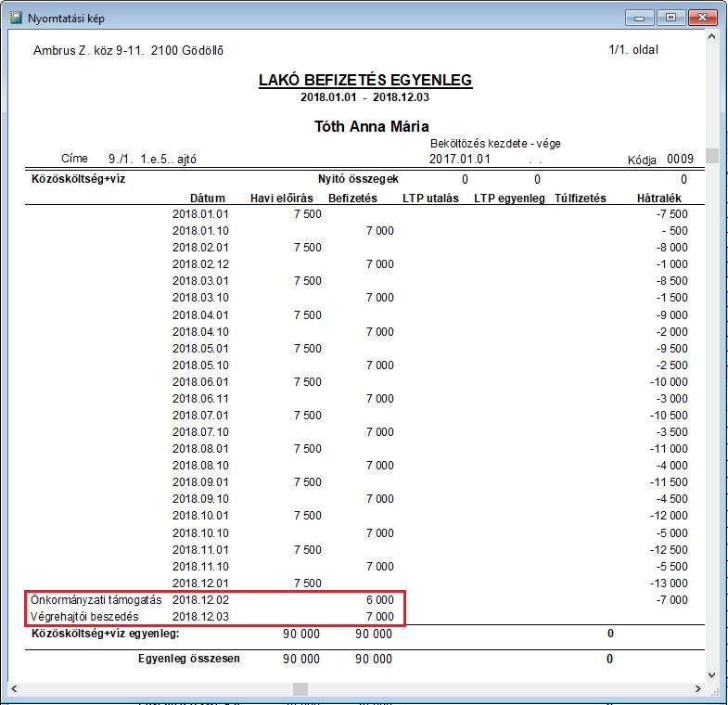Click the name Tóth Anna Mária
The width and height of the screenshot is (728, 705).
(371, 126)
